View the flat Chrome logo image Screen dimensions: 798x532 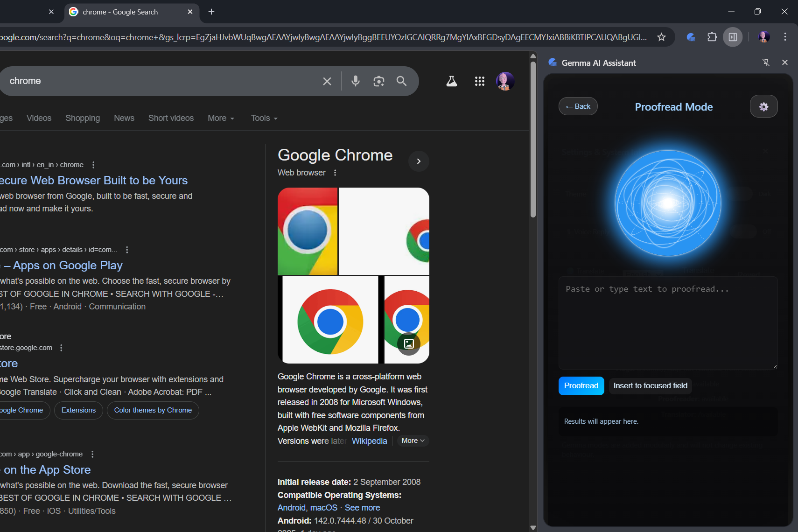tap(330, 320)
